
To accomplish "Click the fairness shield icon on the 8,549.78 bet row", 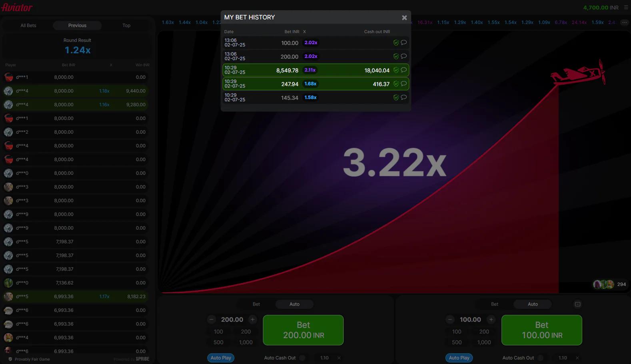I will (396, 70).
